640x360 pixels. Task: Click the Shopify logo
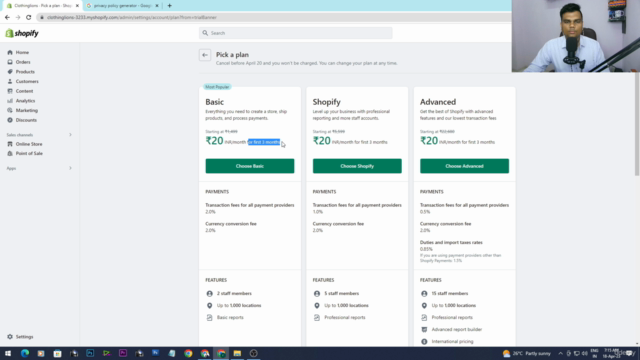click(x=22, y=33)
